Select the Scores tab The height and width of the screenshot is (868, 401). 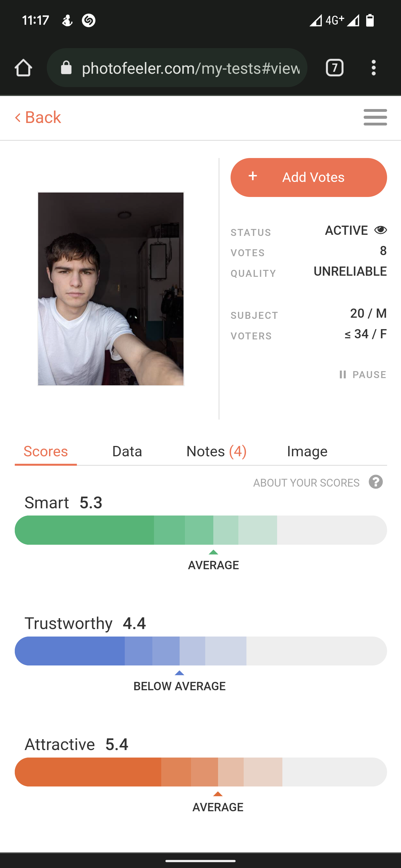(46, 451)
